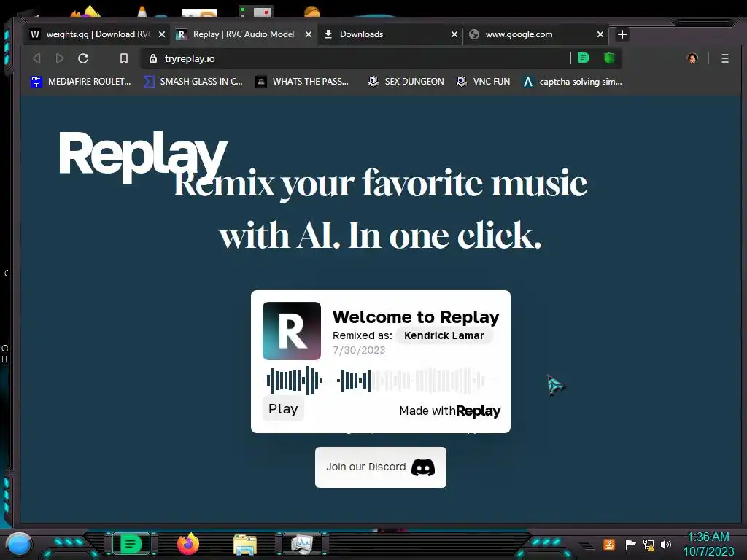Viewport: 747px width, 560px height.
Task: Close the Replay tab
Action: coord(309,34)
